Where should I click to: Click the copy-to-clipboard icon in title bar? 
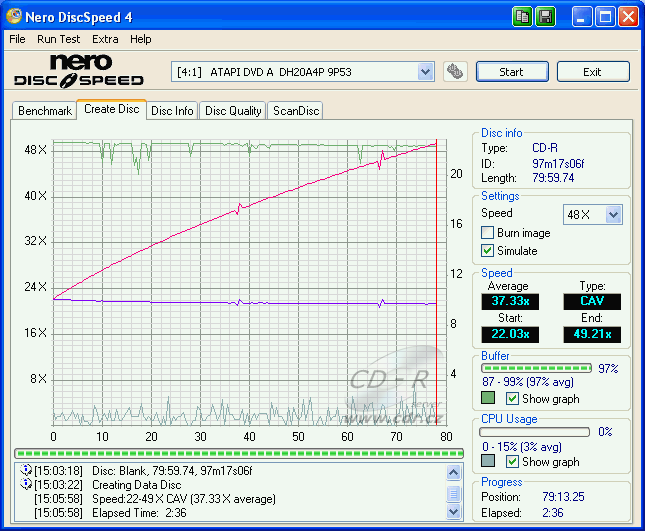click(522, 17)
